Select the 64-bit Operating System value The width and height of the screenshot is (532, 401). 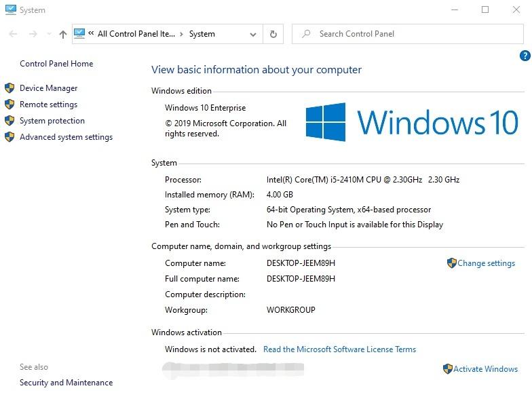click(349, 210)
